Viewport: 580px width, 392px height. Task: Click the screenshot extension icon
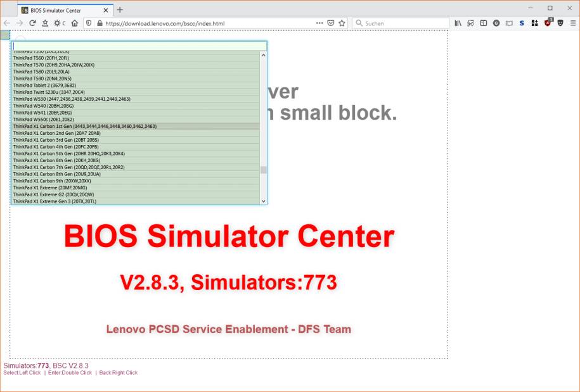click(x=470, y=23)
